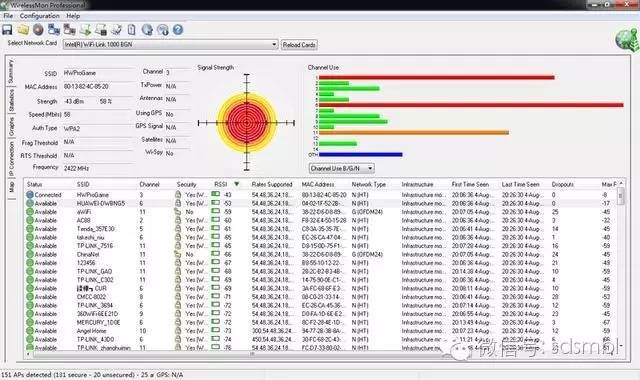The height and width of the screenshot is (380, 640).
Task: Toggle the RSSI column sort arrow
Action: tap(236, 184)
